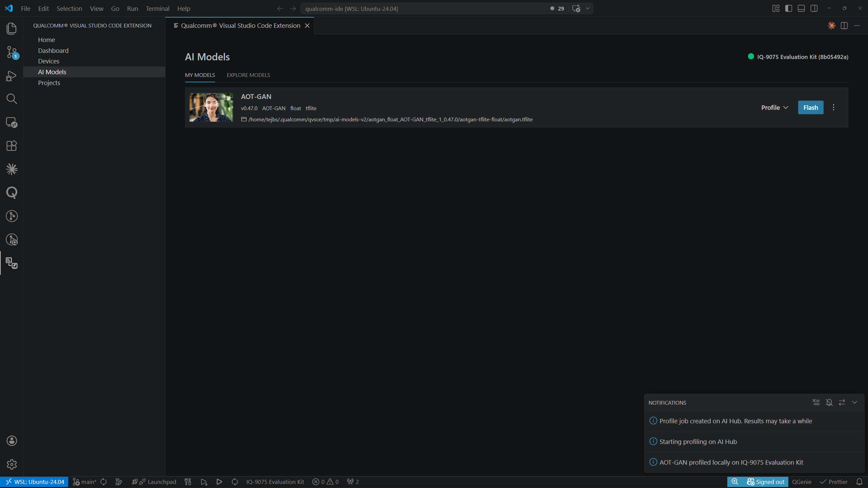Open the Help menu
Screen dimensions: 868x488
[183, 8]
